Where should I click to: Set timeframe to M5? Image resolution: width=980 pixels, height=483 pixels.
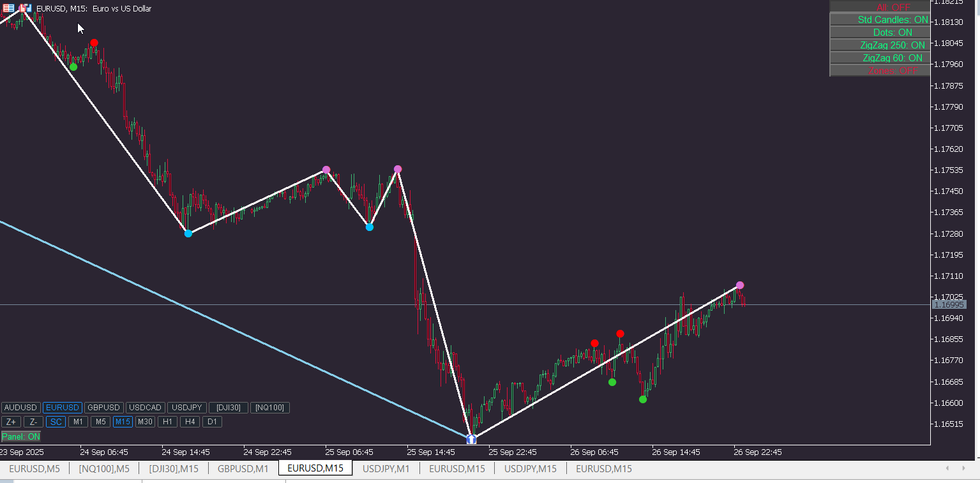point(100,422)
